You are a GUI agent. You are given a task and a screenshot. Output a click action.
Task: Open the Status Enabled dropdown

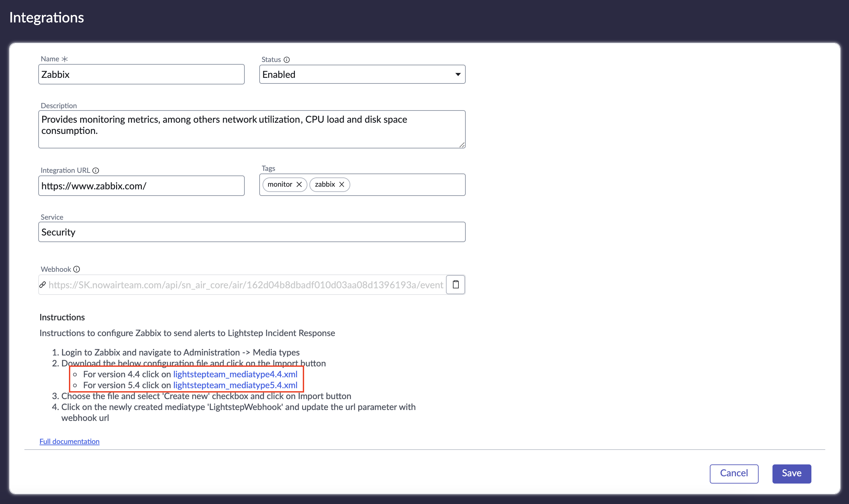[x=362, y=74]
